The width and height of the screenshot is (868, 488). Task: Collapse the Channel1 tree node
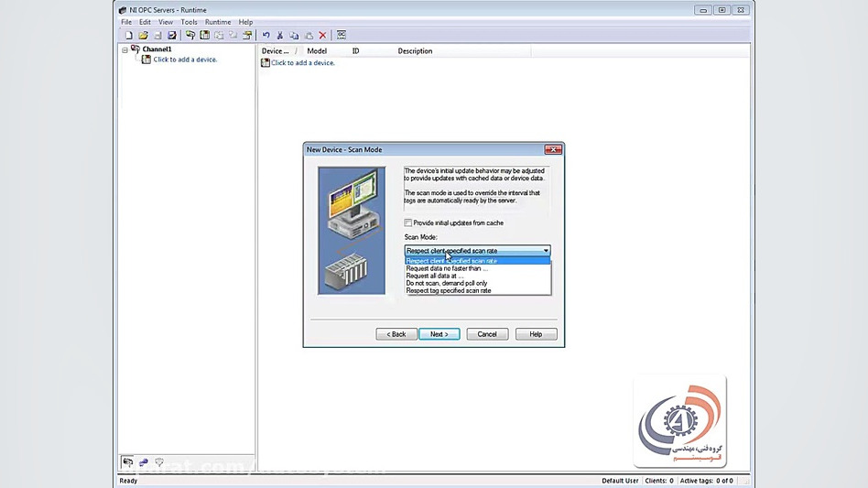click(125, 49)
